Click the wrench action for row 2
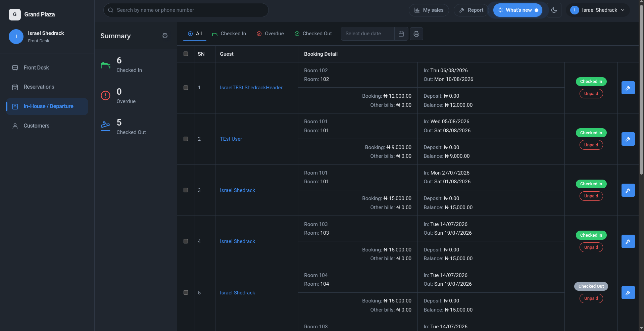 coord(628,139)
